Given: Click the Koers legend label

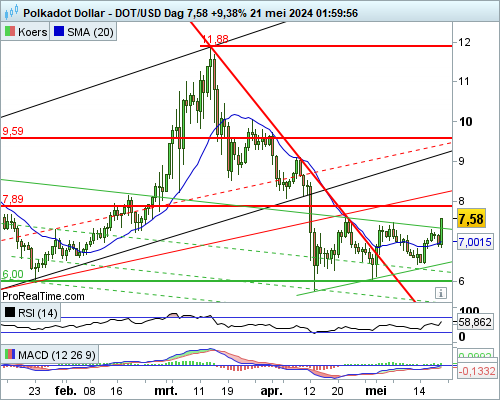Looking at the screenshot, I should 32,32.
